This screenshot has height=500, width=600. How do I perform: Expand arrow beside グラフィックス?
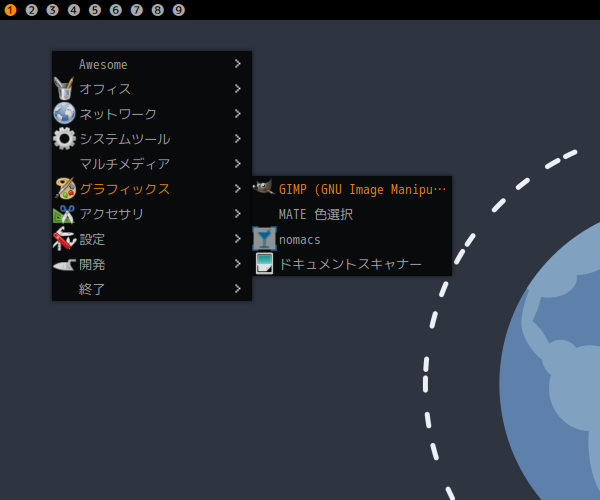[238, 189]
